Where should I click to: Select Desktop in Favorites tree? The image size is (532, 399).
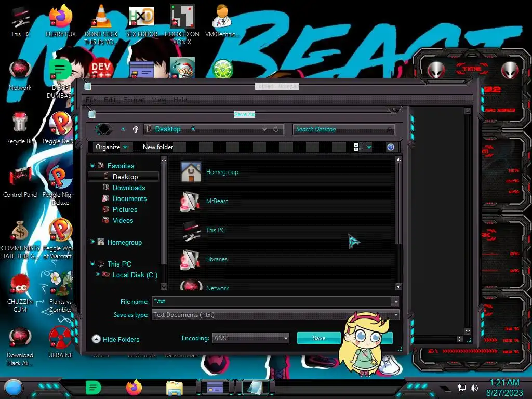click(124, 177)
